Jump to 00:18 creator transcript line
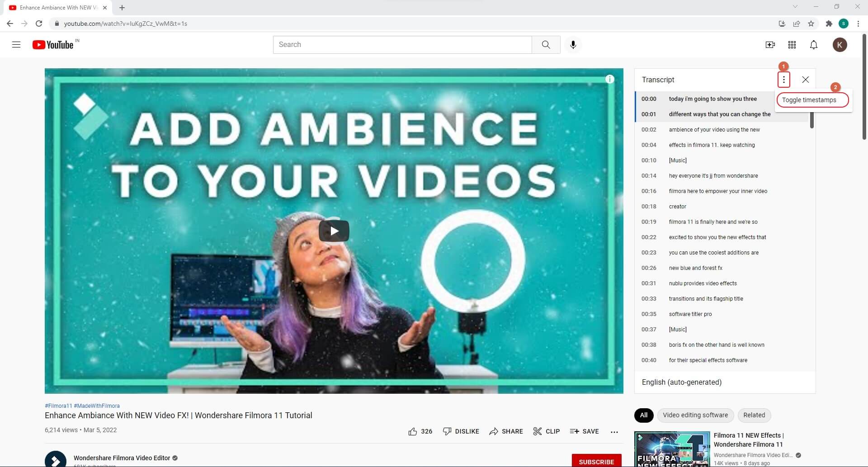Viewport: 868px width, 467px height. click(x=721, y=207)
